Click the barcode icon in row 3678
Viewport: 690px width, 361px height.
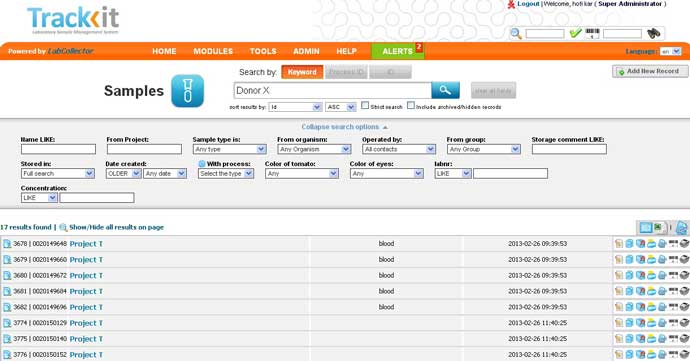tap(673, 243)
